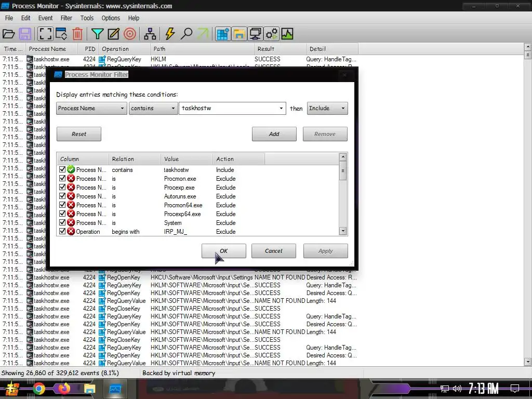Uncheck the Procexp.exe Exclude filter
Image resolution: width=532 pixels, height=399 pixels.
click(62, 187)
